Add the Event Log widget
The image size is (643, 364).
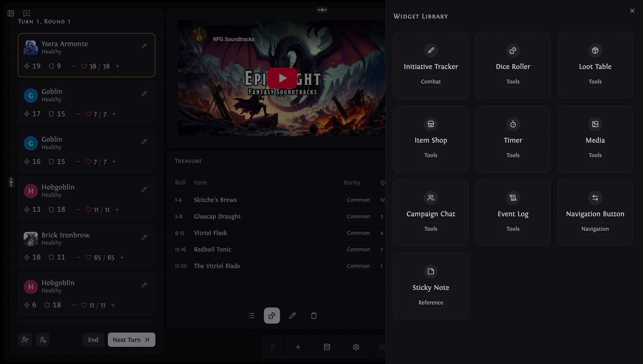(x=513, y=213)
